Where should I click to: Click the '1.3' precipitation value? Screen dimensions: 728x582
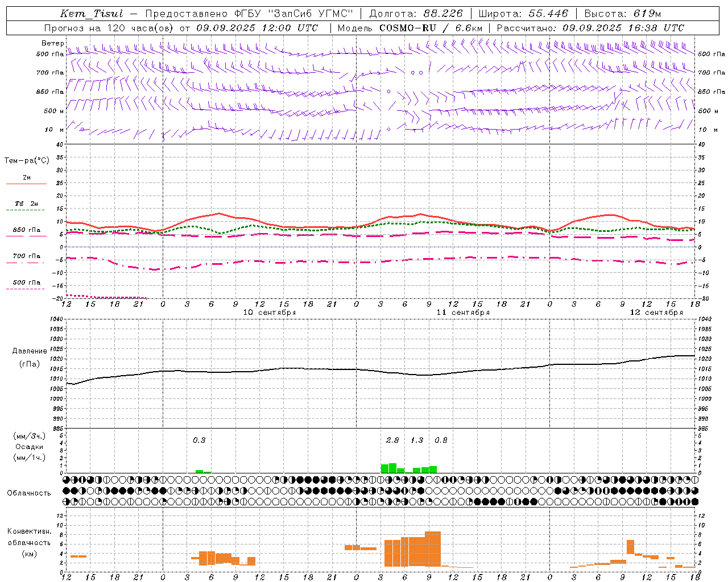[417, 440]
